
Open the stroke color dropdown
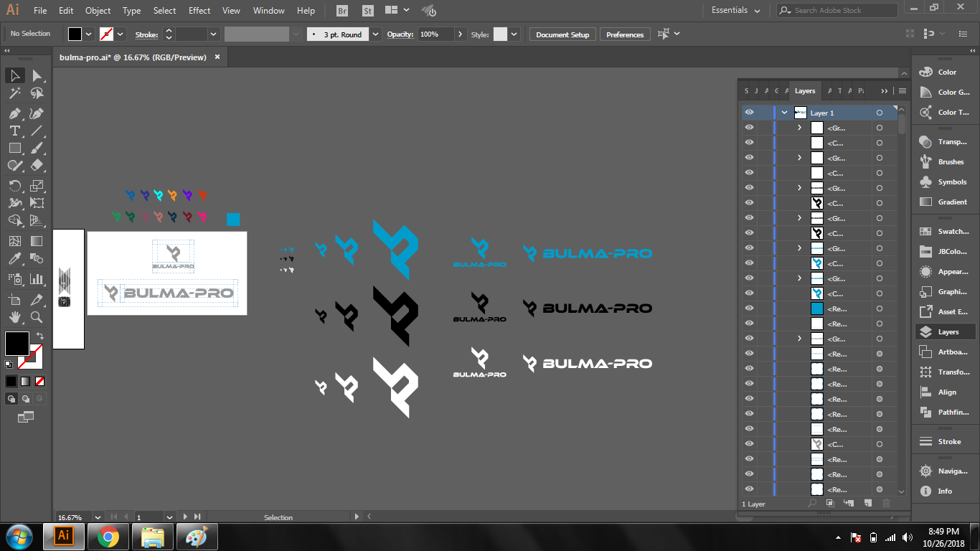121,34
